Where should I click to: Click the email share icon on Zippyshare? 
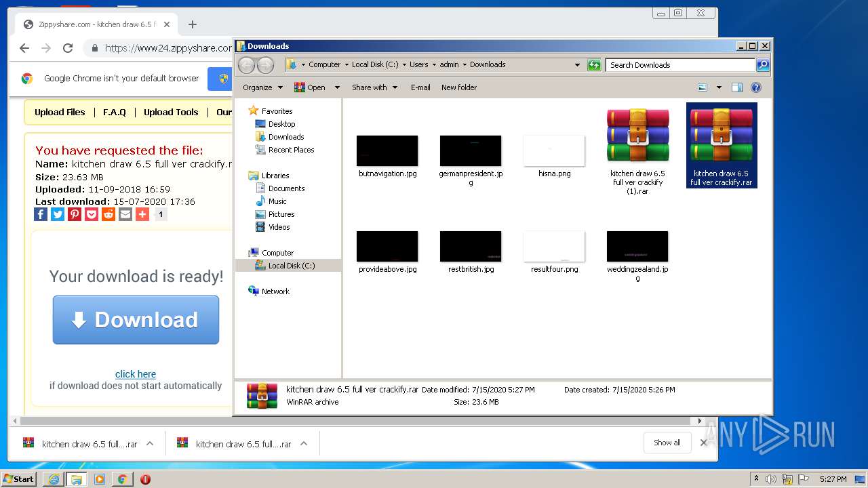[x=125, y=214]
